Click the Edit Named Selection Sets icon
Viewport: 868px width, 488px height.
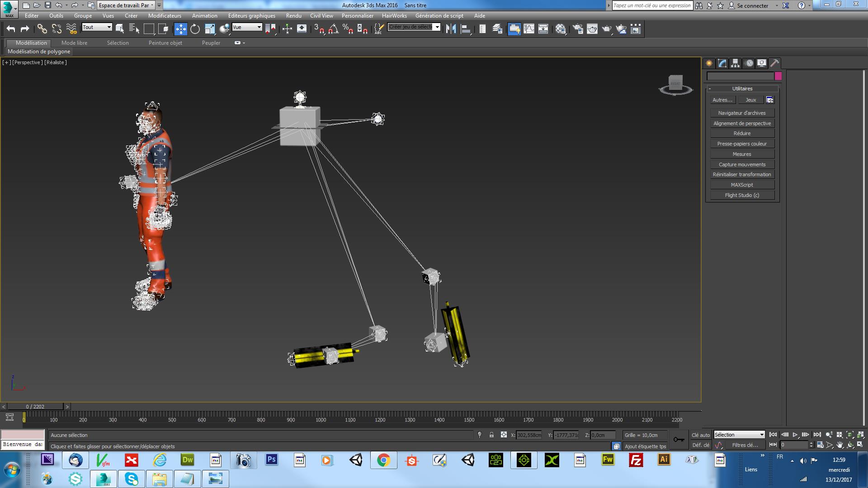[378, 29]
